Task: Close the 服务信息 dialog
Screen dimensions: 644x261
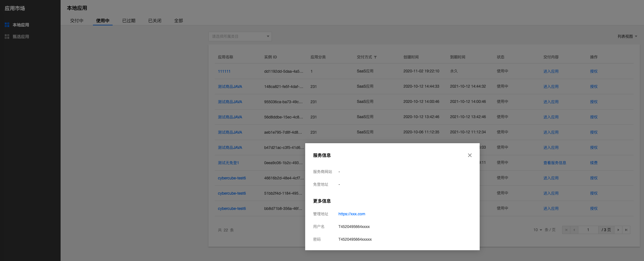Action: click(470, 155)
